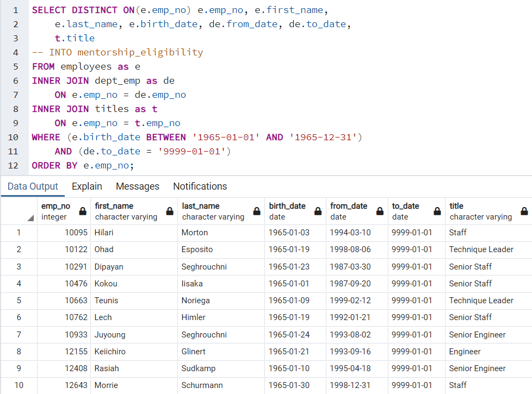Click the last name cell 'Iisaka'
Image resolution: width=532 pixels, height=394 pixels.
point(221,284)
